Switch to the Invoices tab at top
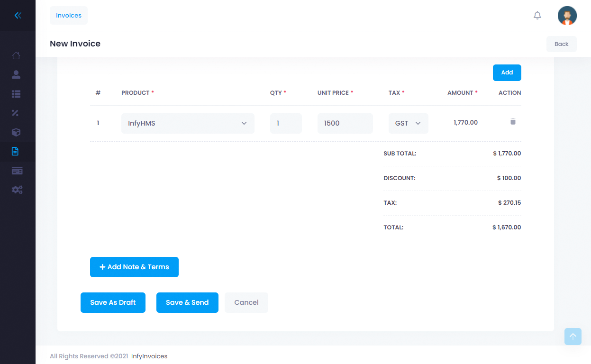Screen dimensions: 591x364 pos(68,15)
